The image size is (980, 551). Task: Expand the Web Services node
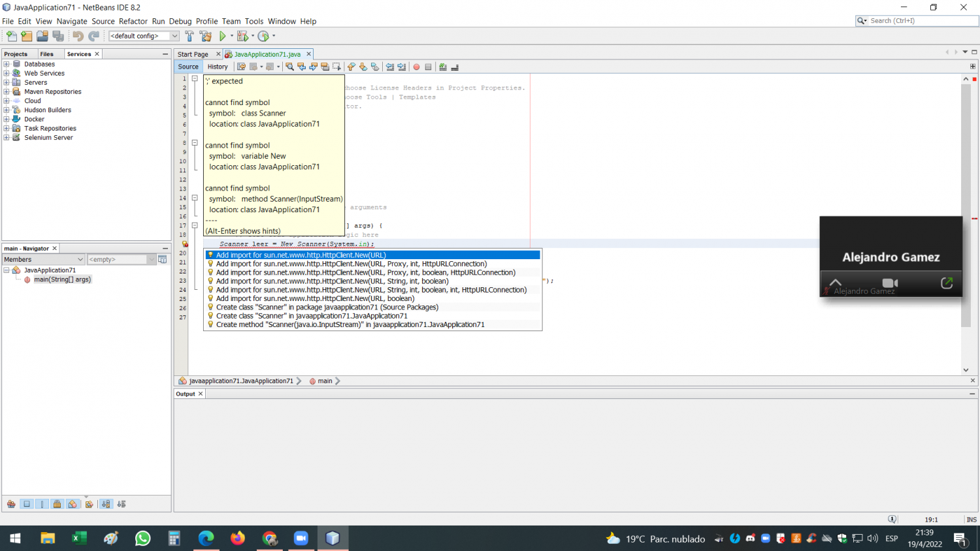tap(7, 73)
